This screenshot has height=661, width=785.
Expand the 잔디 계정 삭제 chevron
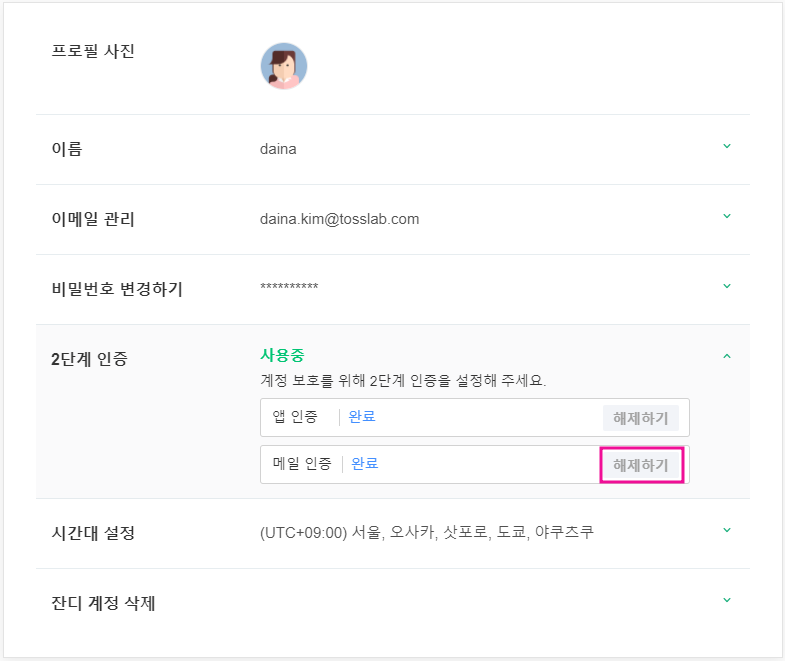(x=727, y=600)
